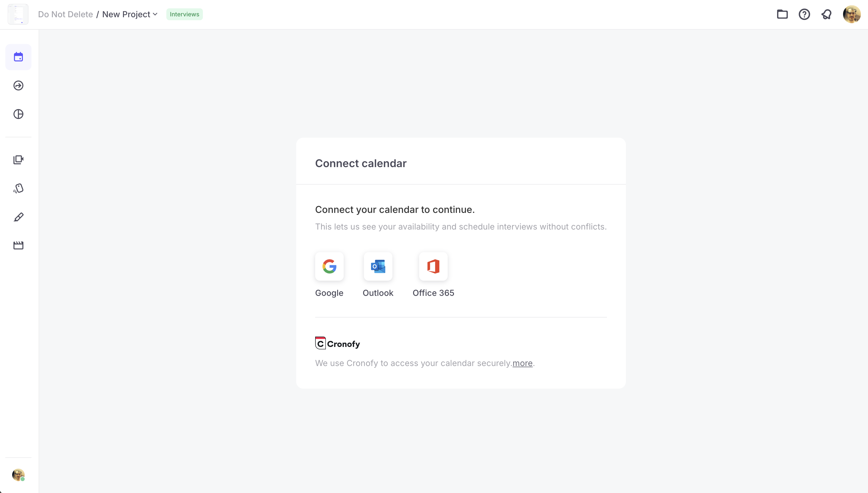
Task: Select the highlighter pen sidebar icon
Action: click(x=18, y=217)
